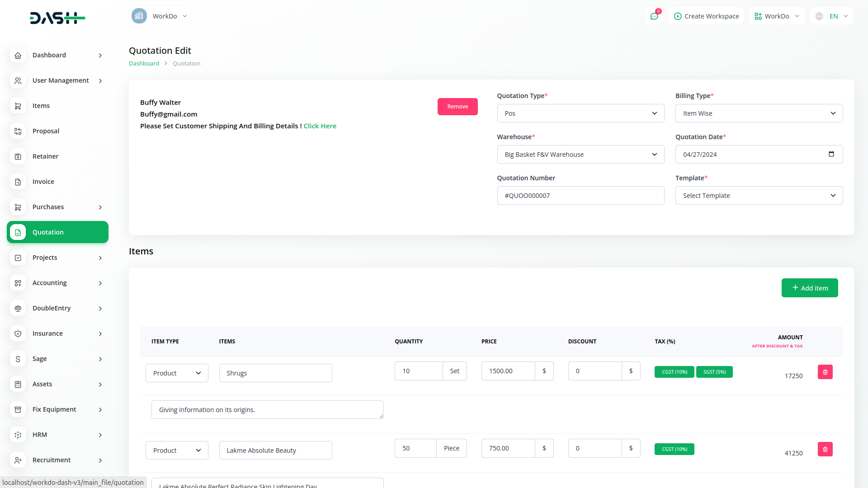868x488 pixels.
Task: Expand the Accounting menu
Action: [57, 283]
